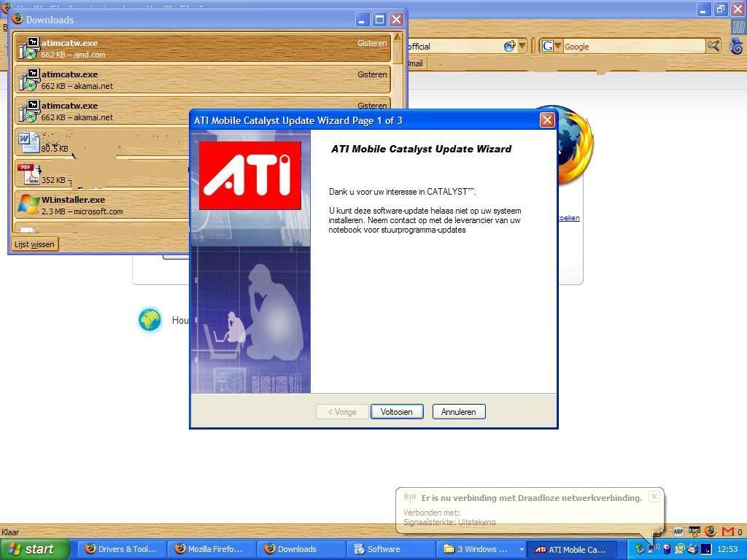Click Annuleren in the ATI wizard
This screenshot has height=560, width=747.
tap(459, 412)
